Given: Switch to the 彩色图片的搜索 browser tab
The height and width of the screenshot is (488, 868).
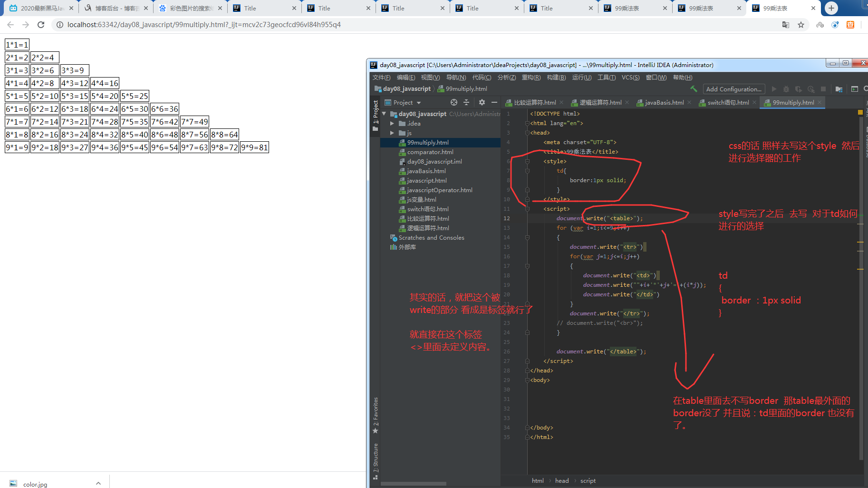Looking at the screenshot, I should [190, 8].
